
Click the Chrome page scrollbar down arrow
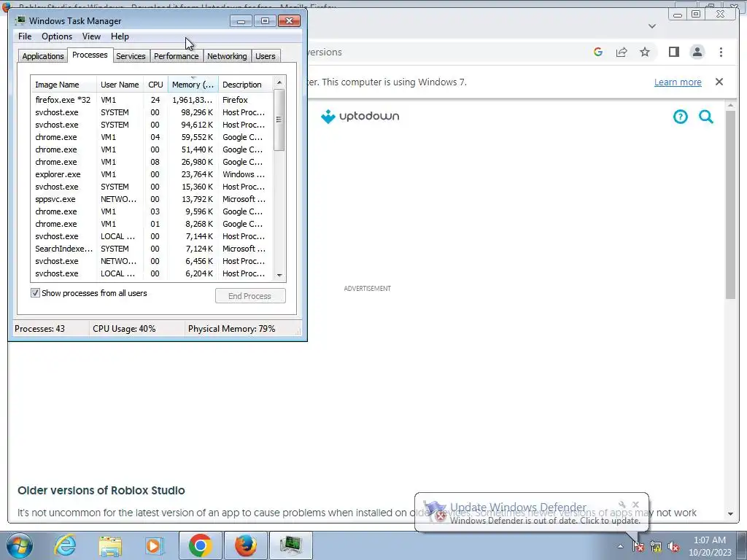(730, 514)
